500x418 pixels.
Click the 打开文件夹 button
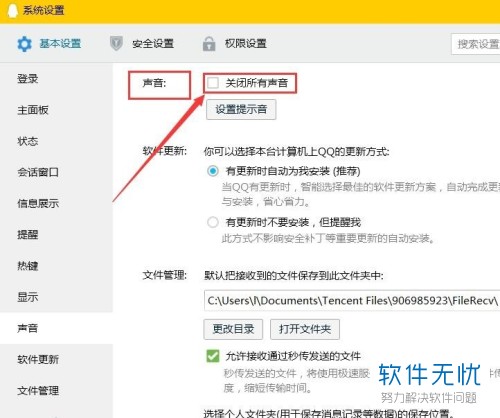(305, 329)
